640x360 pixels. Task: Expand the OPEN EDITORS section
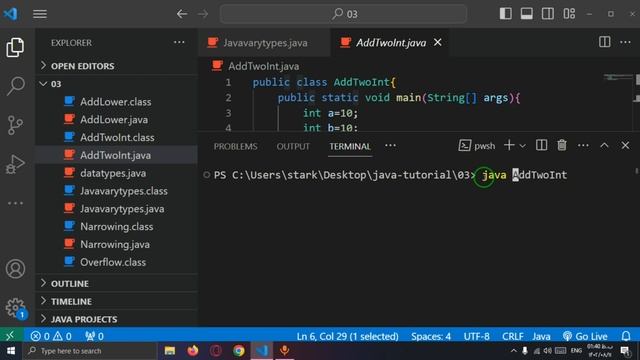[x=116, y=66]
